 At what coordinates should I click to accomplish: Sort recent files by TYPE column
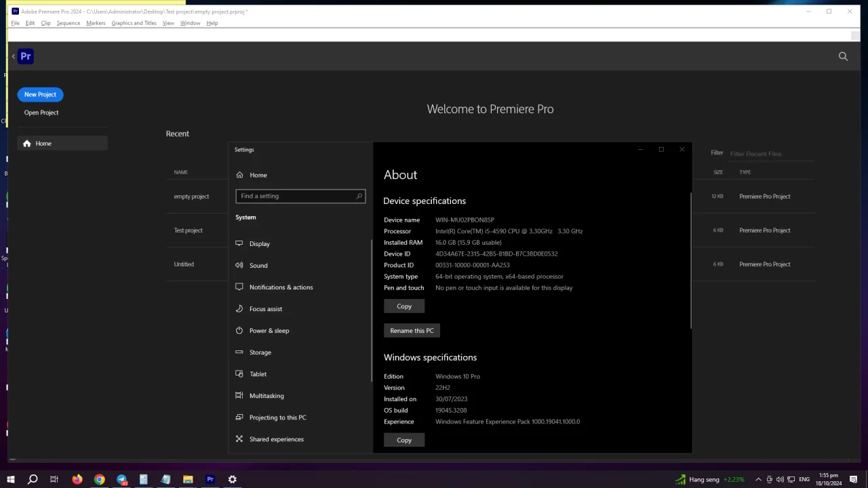coord(745,172)
